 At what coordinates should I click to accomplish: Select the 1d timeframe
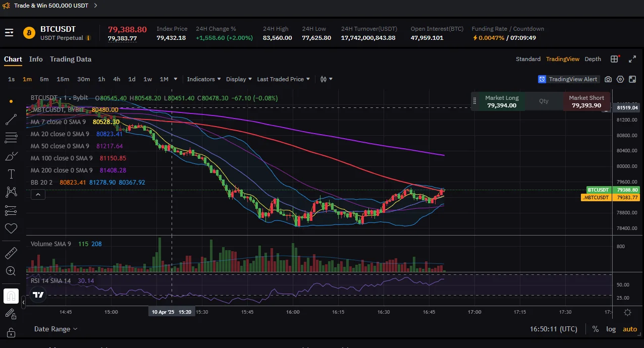pyautogui.click(x=132, y=79)
